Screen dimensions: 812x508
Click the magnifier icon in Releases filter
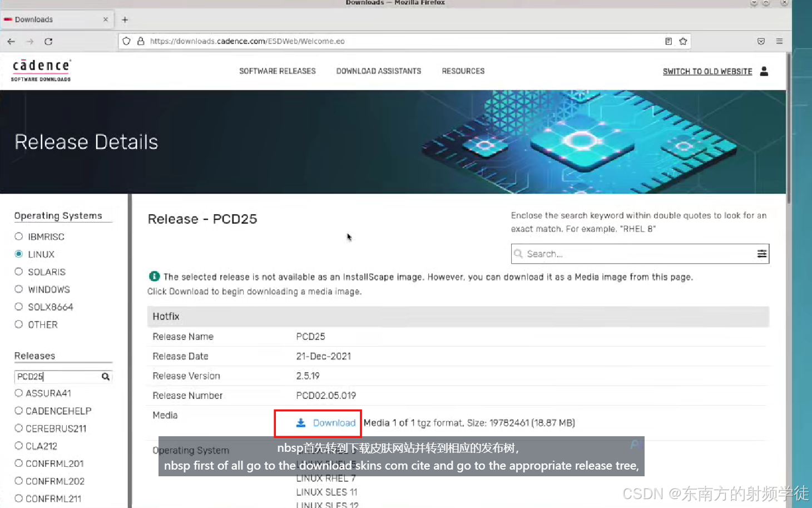click(106, 377)
